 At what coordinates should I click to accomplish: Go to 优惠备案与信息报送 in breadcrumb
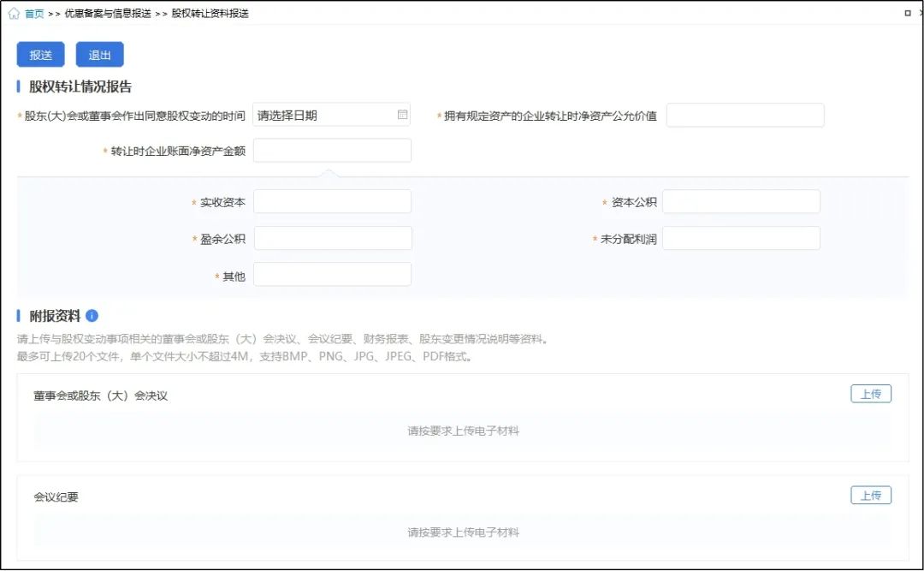click(x=107, y=14)
